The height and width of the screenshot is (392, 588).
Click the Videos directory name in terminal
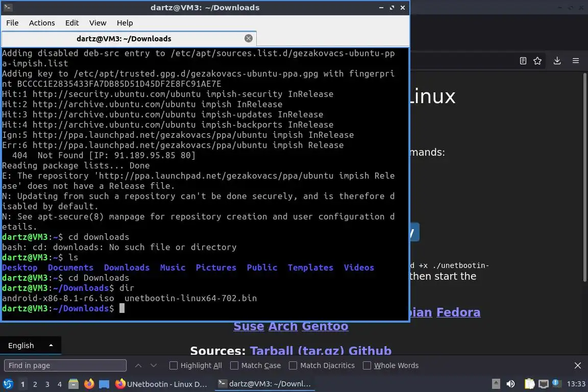pos(359,267)
